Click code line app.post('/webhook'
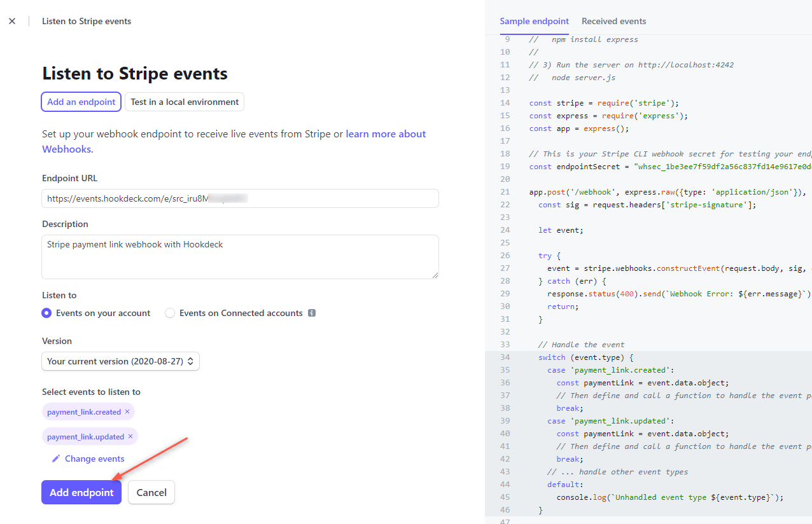Viewport: 812px width, 524px height. [668, 192]
